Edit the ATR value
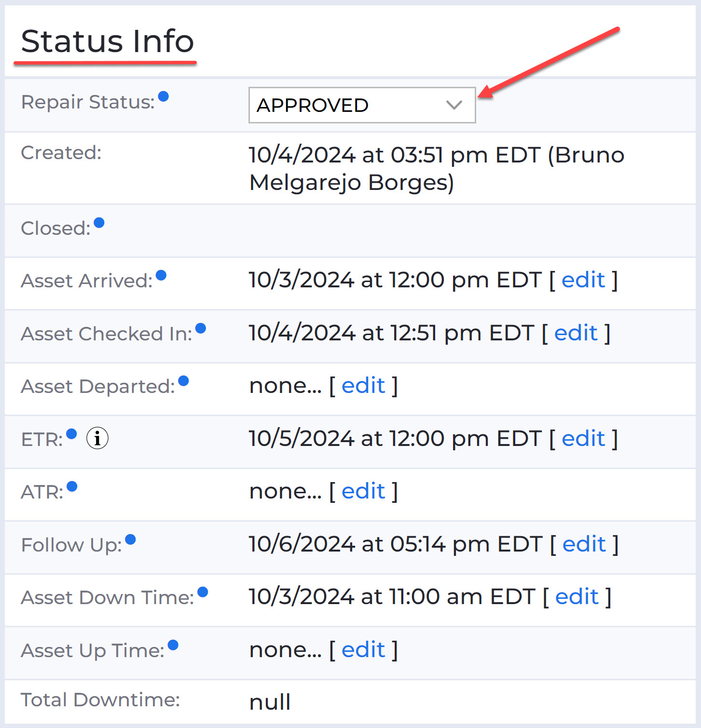Viewport: 701px width, 728px height. 363,491
